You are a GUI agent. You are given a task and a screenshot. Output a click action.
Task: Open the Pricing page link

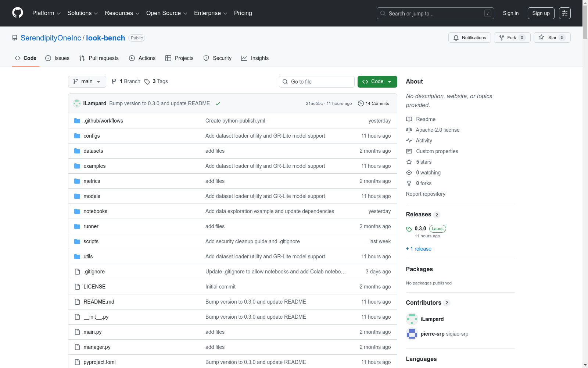coord(243,13)
